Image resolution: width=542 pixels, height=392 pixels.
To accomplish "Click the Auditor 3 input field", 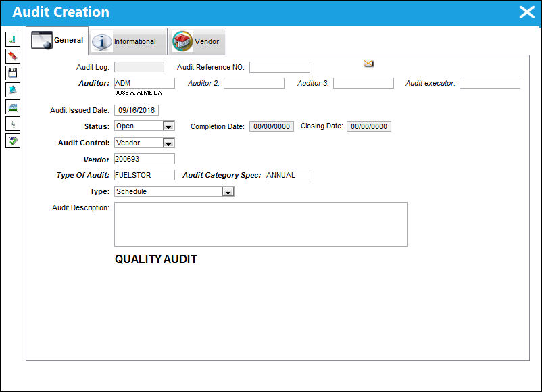I will [364, 83].
